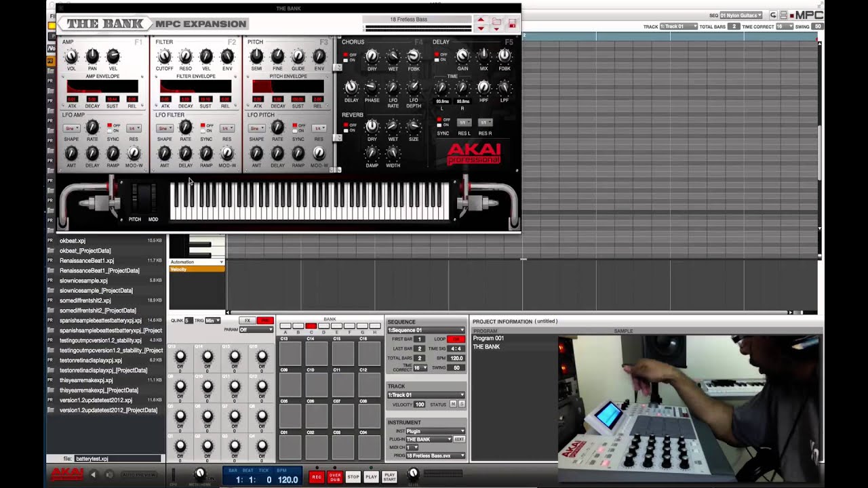The height and width of the screenshot is (488, 868).
Task: Toggle the LFO FILTER SYNC switch
Action: 202,127
